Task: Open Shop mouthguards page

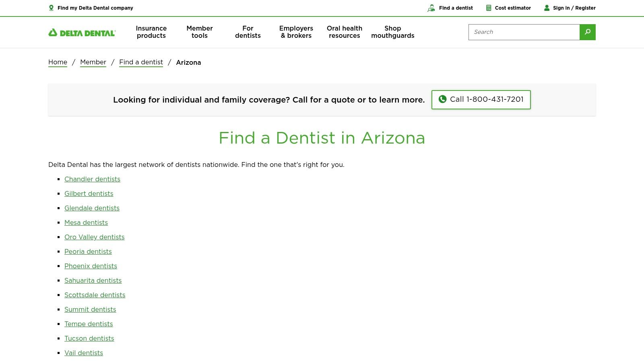Action: click(393, 32)
